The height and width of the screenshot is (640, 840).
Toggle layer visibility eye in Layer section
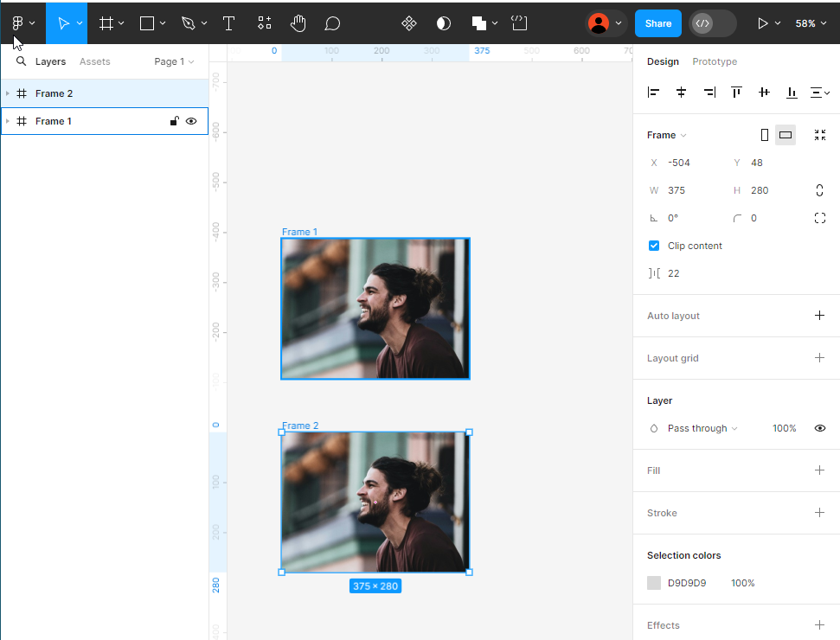(819, 428)
